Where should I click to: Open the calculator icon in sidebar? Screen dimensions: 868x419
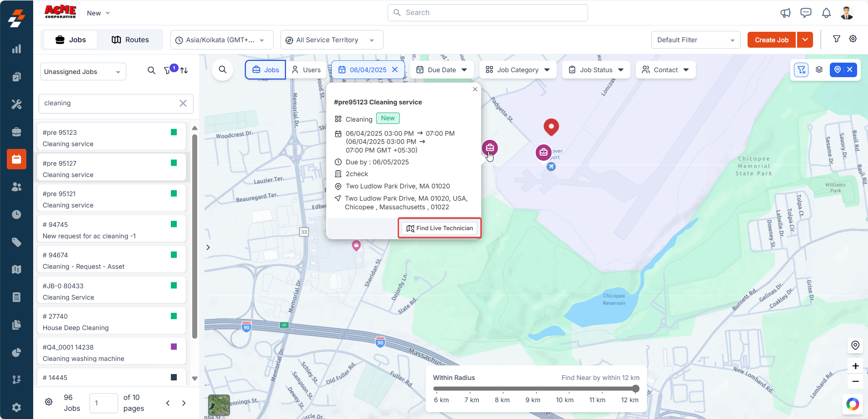(x=16, y=297)
